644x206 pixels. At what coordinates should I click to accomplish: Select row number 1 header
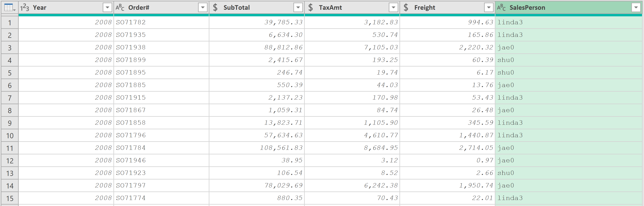click(10, 23)
